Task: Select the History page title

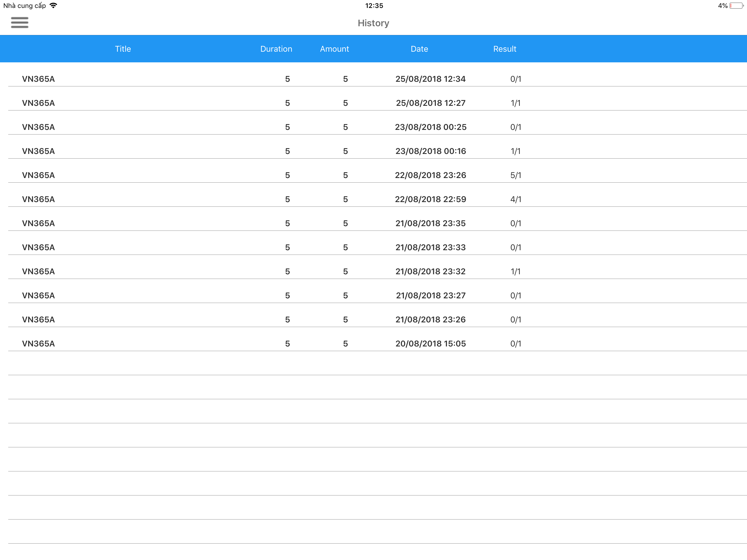Action: [x=373, y=23]
